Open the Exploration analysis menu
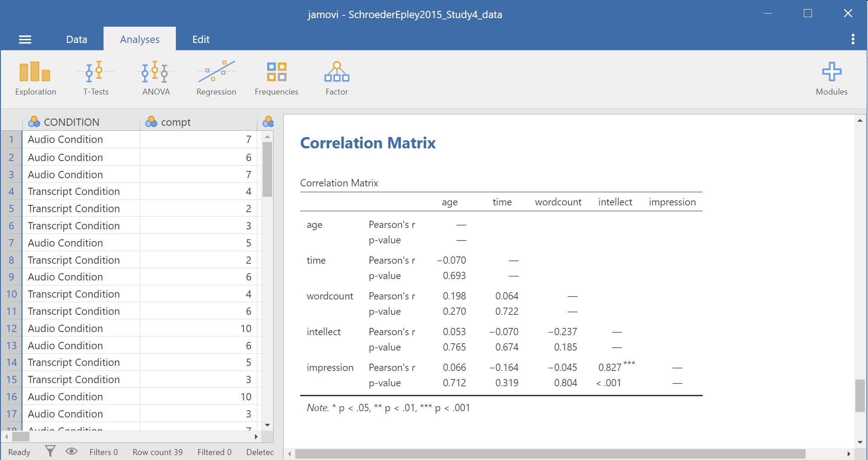Viewport: 868px width, 460px height. click(35, 79)
